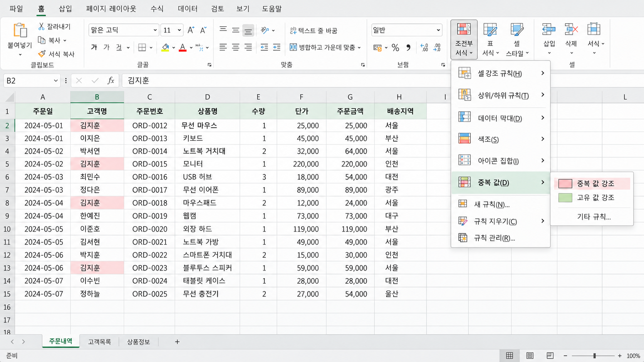The width and height of the screenshot is (644, 362).
Task: Toggle center horizontal alignment
Action: [235, 47]
